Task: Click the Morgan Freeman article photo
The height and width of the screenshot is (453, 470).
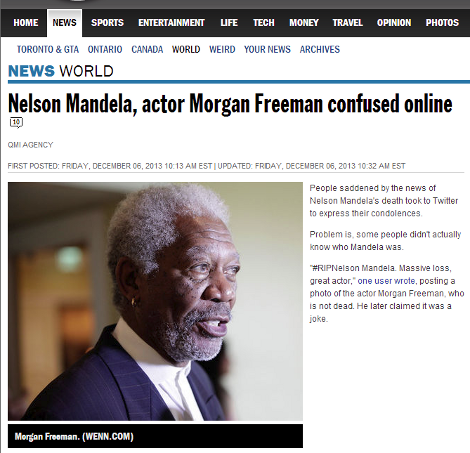Action: [155, 301]
